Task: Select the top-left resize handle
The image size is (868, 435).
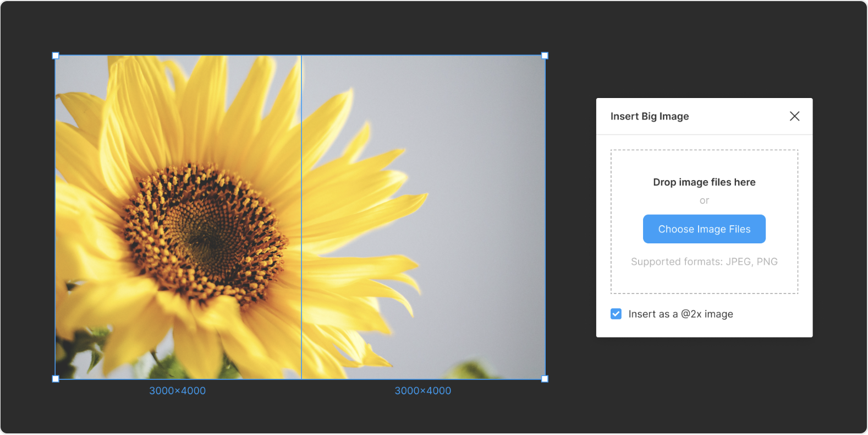Action: point(56,56)
